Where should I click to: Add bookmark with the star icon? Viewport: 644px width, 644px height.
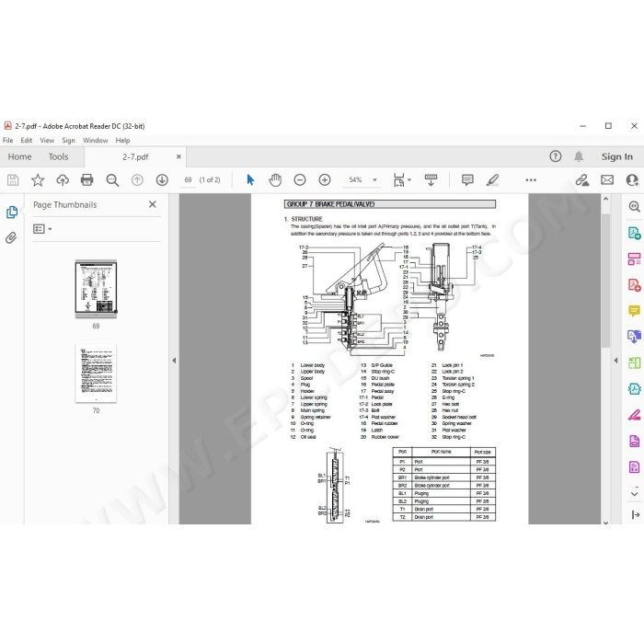click(38, 180)
